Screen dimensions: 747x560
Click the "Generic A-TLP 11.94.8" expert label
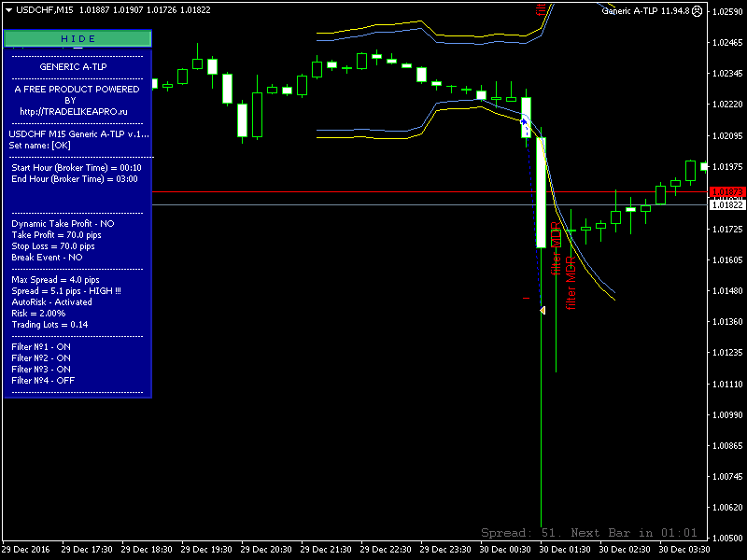click(x=645, y=11)
